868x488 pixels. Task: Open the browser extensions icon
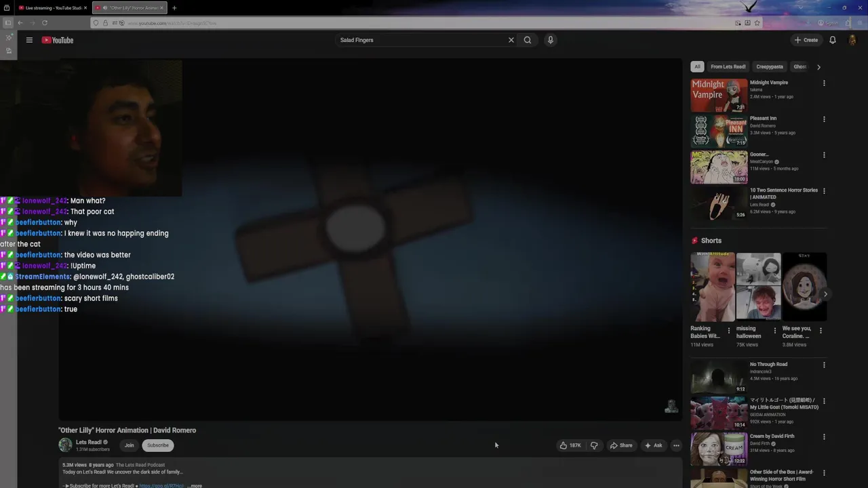tap(848, 23)
